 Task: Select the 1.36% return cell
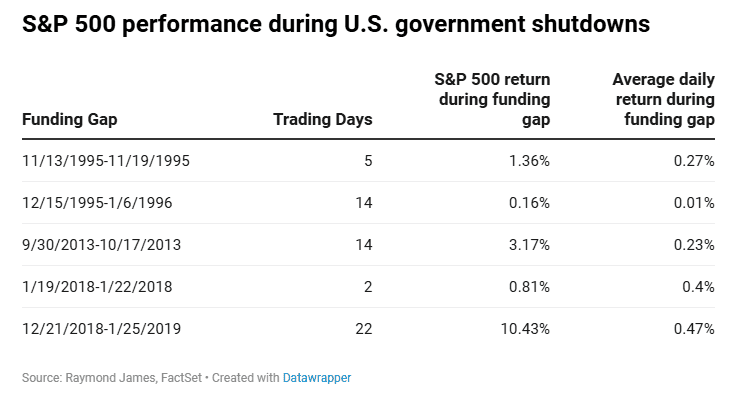point(529,160)
